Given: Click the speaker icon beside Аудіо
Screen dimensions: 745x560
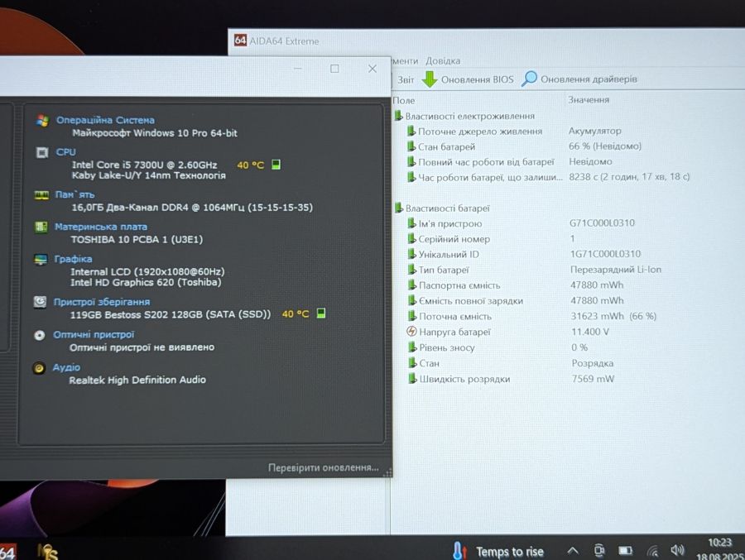Looking at the screenshot, I should click(39, 368).
